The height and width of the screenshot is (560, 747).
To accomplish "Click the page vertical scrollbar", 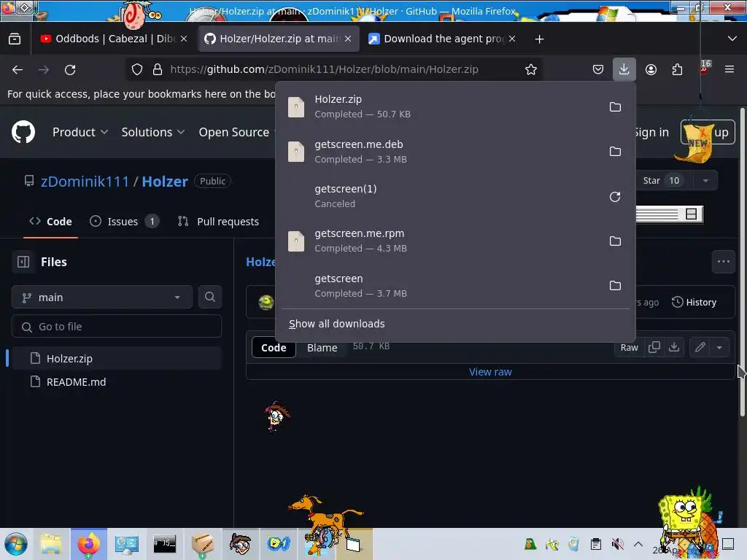I will point(742,262).
